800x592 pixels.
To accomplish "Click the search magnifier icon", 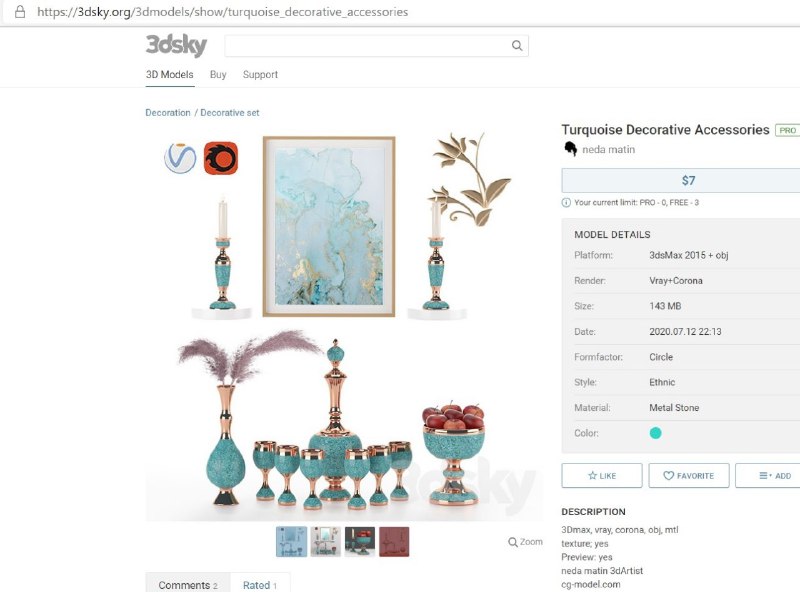I will (x=517, y=45).
